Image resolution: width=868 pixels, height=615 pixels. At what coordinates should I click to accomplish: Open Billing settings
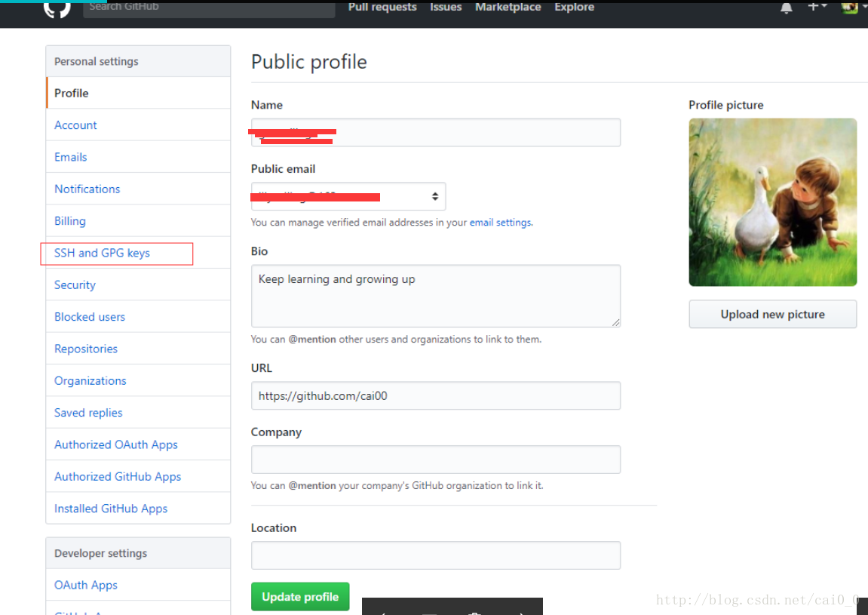[139, 221]
